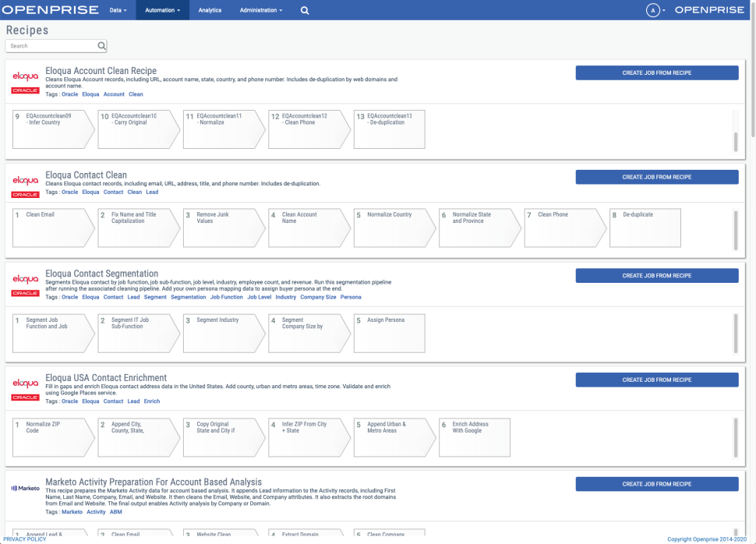Select the Clean Email step card
Screen dimensions: 756x544
point(53,227)
